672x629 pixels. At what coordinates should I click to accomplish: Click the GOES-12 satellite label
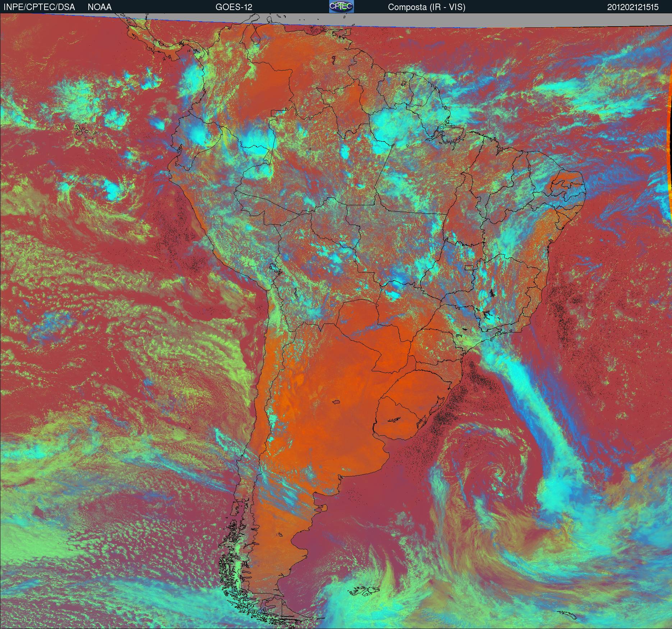pos(234,7)
